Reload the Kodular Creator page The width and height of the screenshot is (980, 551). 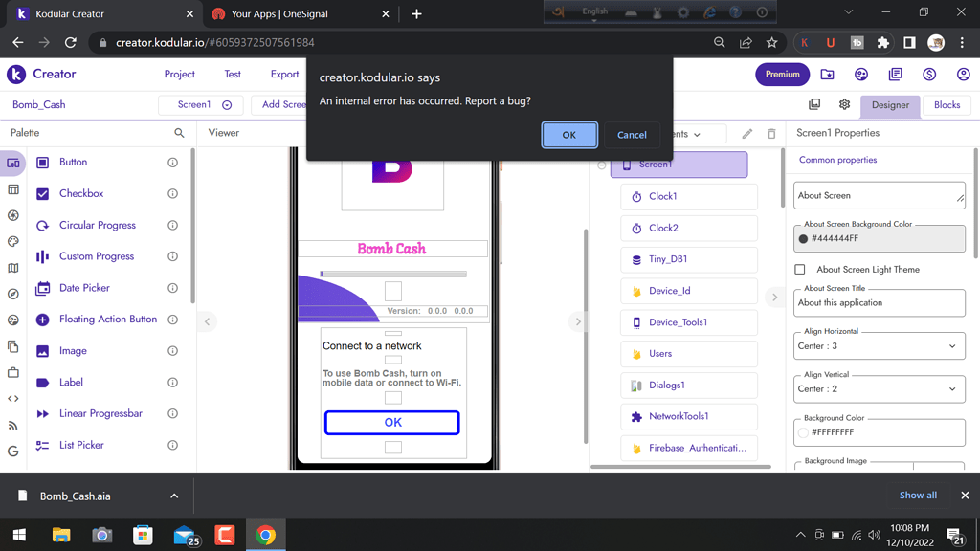coord(71,42)
